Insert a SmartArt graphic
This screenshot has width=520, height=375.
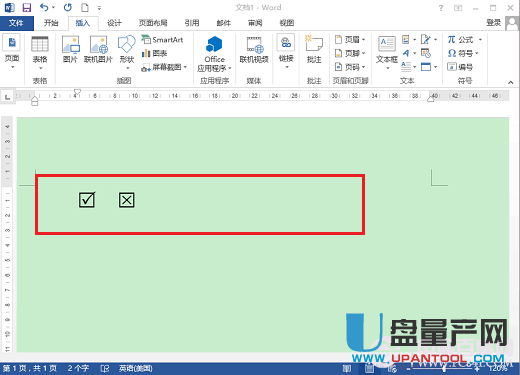tap(162, 40)
